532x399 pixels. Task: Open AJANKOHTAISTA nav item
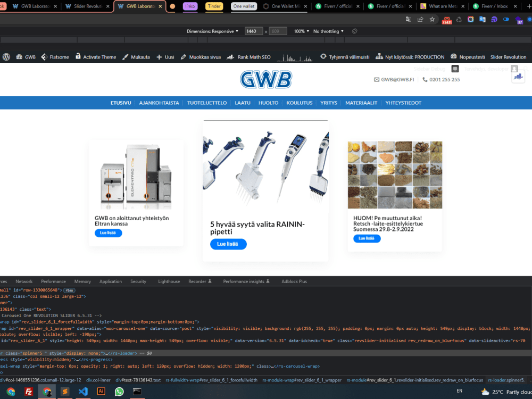coord(159,103)
